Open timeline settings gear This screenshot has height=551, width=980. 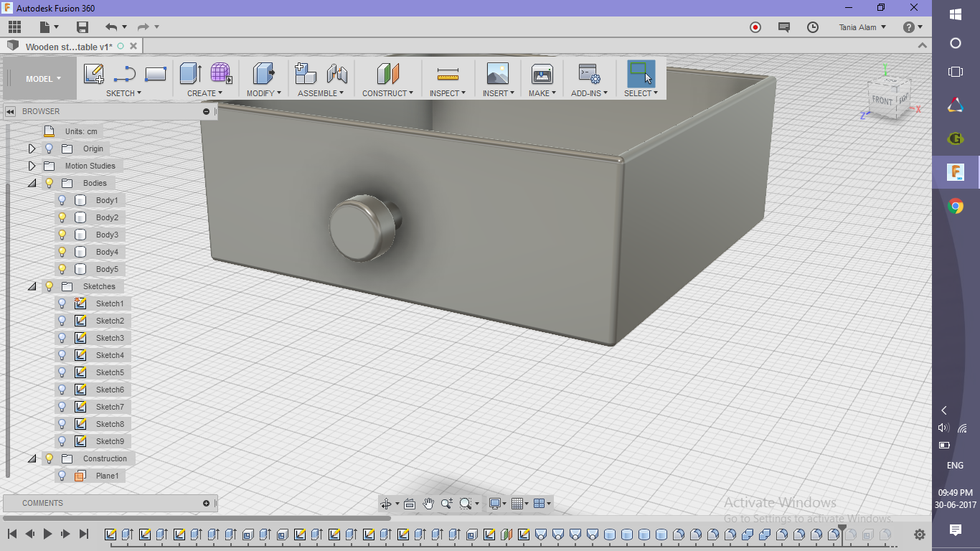[x=919, y=534]
